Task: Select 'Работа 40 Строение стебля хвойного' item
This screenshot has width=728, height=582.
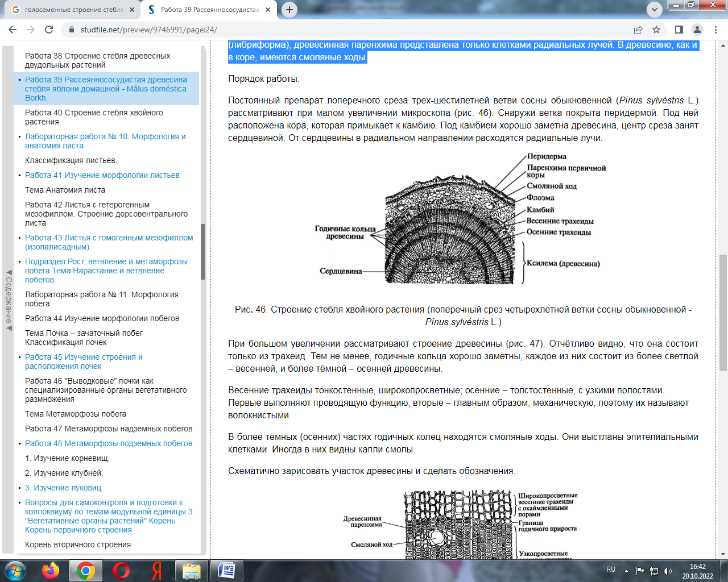Action: point(94,117)
